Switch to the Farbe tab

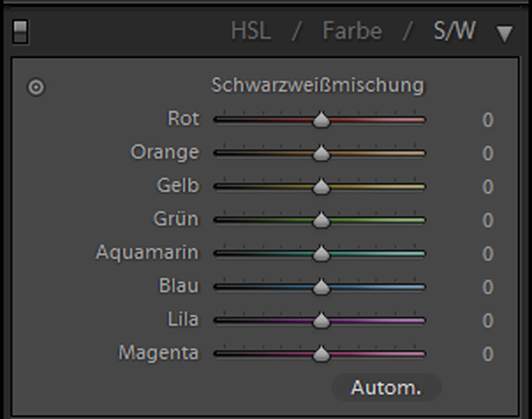tap(352, 31)
